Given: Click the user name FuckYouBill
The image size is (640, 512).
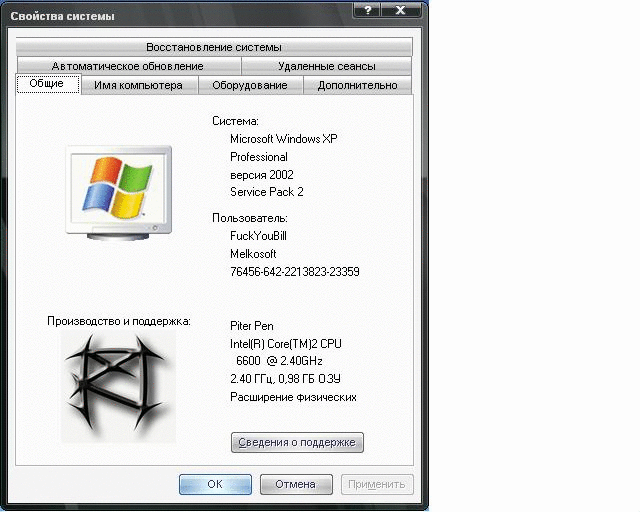Looking at the screenshot, I should click(x=258, y=236).
